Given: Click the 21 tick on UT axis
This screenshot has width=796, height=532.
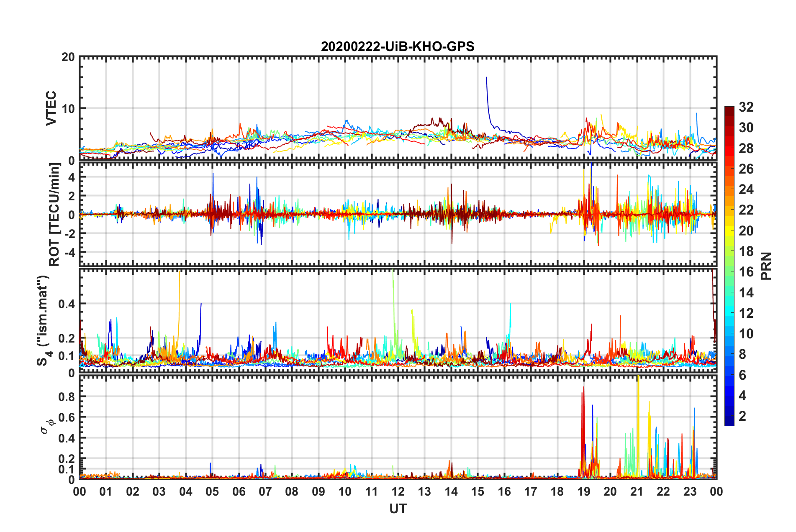Looking at the screenshot, I should 637,491.
